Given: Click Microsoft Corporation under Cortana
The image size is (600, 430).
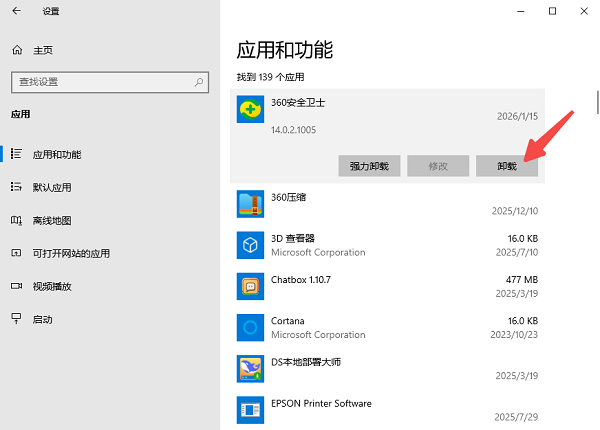Looking at the screenshot, I should [x=318, y=335].
